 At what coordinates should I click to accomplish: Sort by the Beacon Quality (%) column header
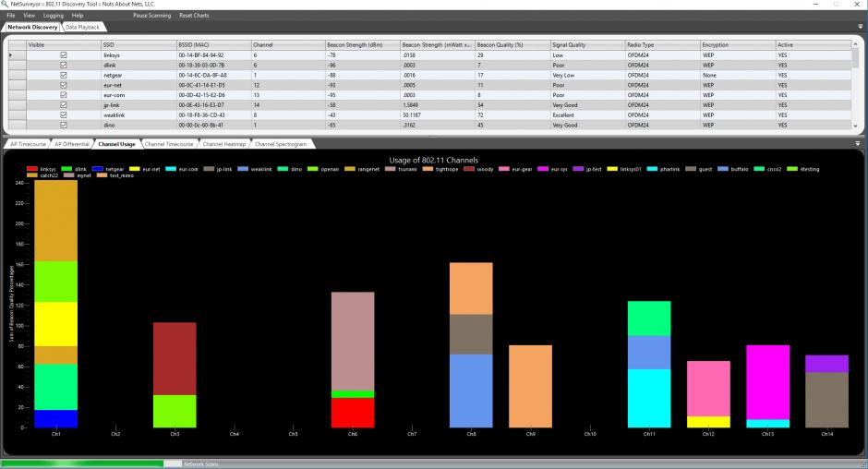tap(512, 45)
